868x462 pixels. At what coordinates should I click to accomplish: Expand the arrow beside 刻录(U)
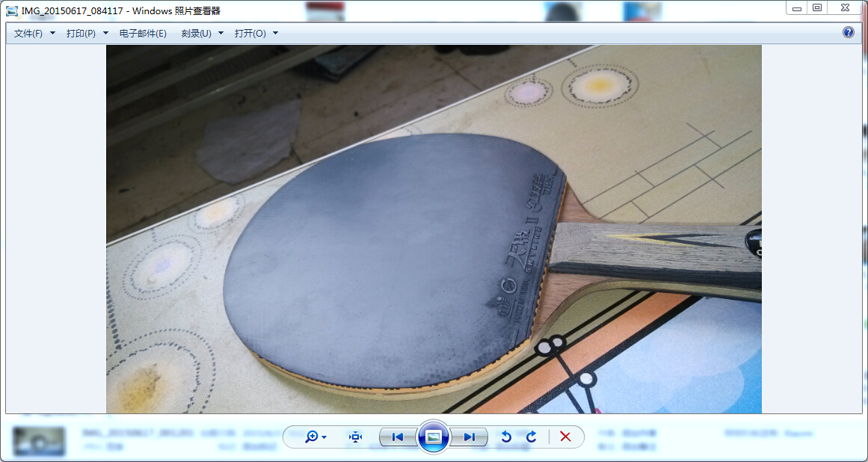(221, 34)
